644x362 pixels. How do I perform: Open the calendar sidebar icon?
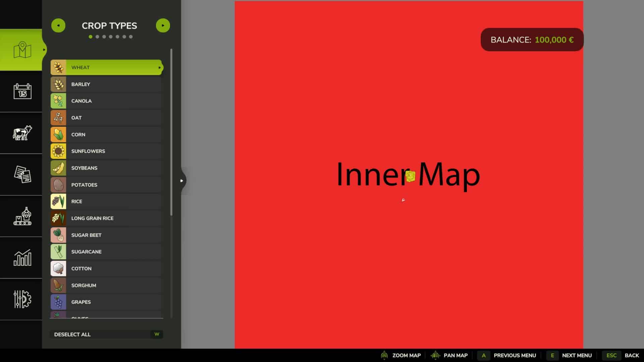point(22,91)
